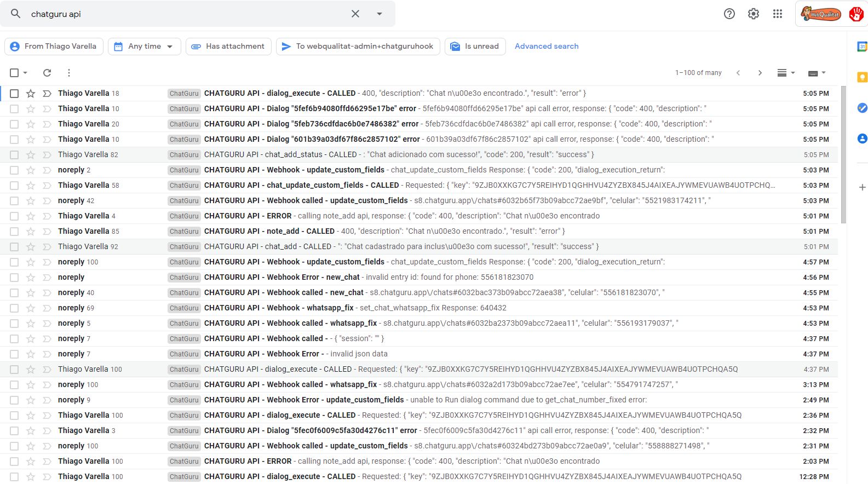This screenshot has width=868, height=484.
Task: Open ERROR calling note_add email at 2:03 PM
Action: tap(419, 462)
